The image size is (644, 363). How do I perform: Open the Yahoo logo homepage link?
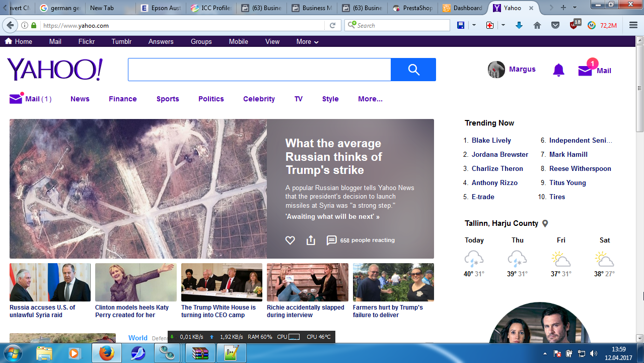[x=55, y=69]
